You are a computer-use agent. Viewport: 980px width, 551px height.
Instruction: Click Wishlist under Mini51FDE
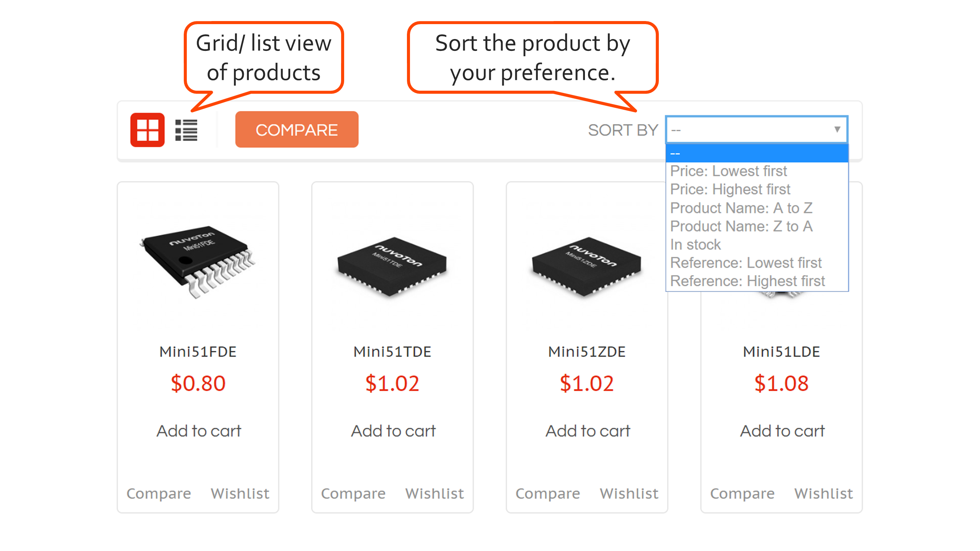click(240, 494)
